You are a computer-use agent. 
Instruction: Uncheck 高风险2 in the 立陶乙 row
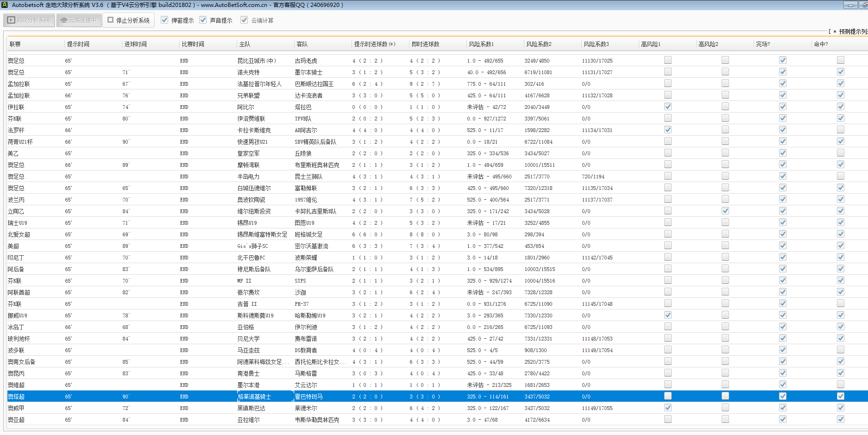click(x=725, y=211)
